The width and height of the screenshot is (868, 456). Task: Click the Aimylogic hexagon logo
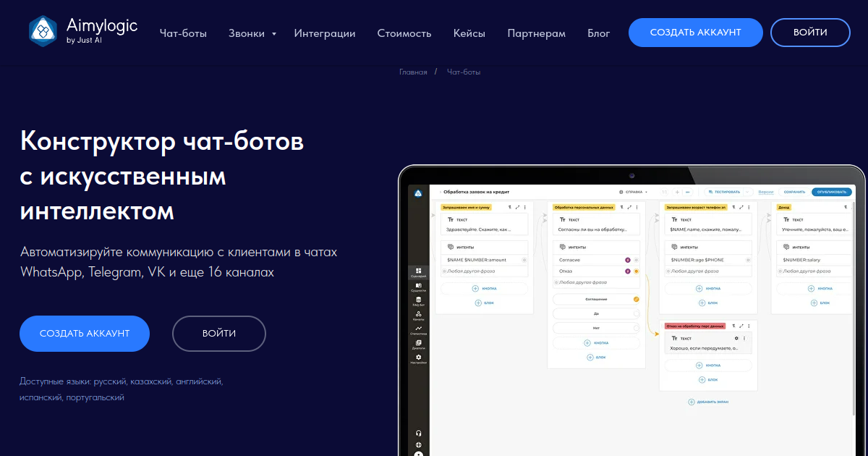point(43,32)
